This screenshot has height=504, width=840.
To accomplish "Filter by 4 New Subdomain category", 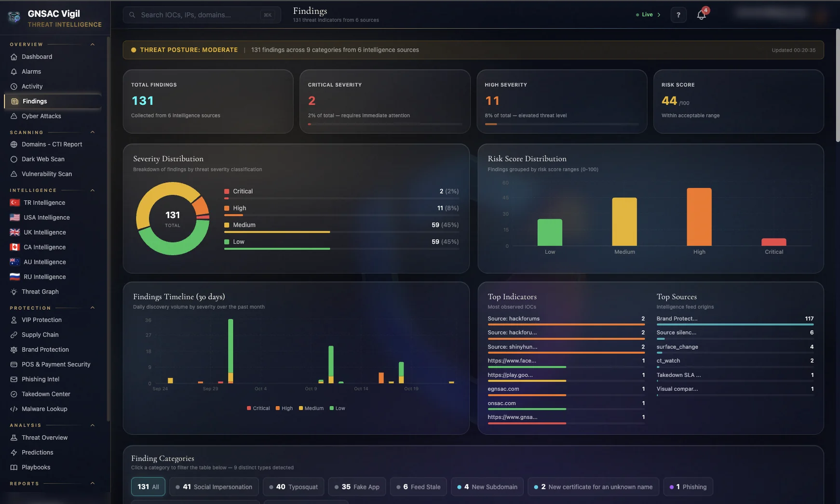I will 487,487.
